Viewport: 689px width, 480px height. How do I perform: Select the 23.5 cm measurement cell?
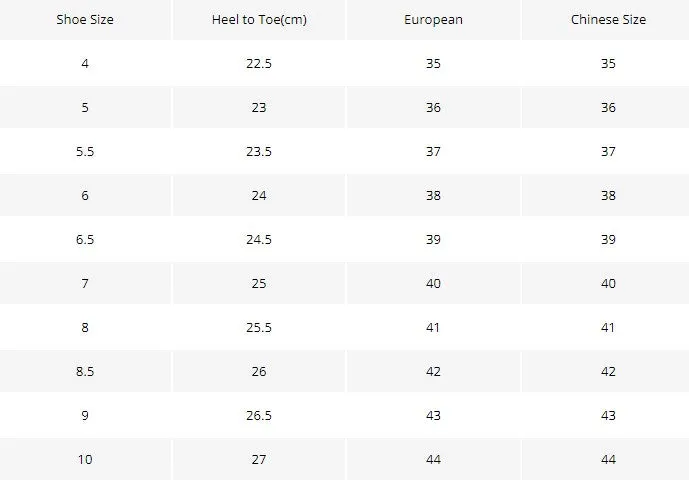[259, 152]
